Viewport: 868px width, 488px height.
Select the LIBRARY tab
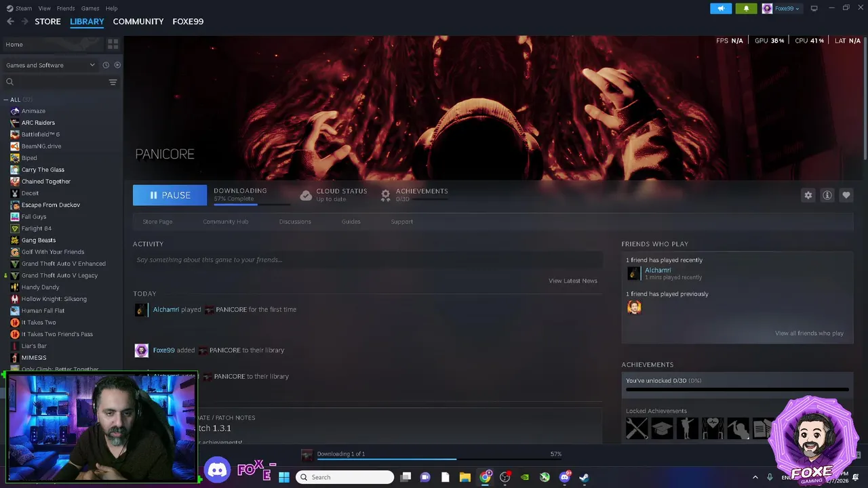pos(87,22)
